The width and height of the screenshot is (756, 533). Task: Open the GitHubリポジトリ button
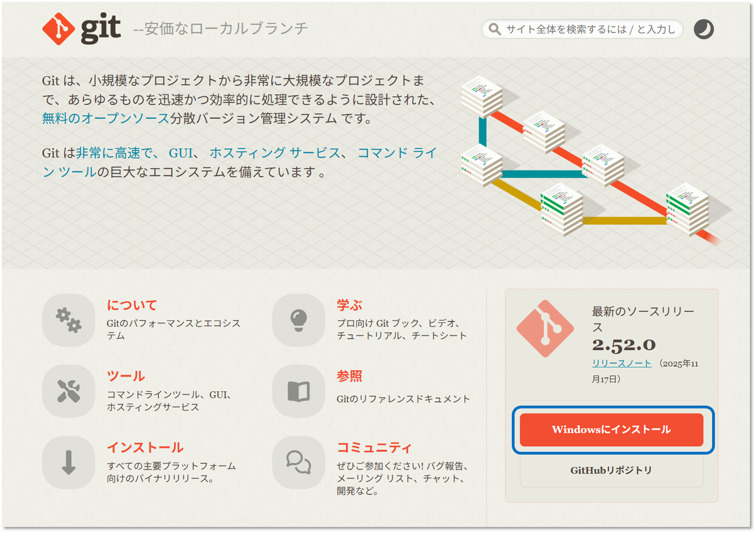(x=611, y=470)
